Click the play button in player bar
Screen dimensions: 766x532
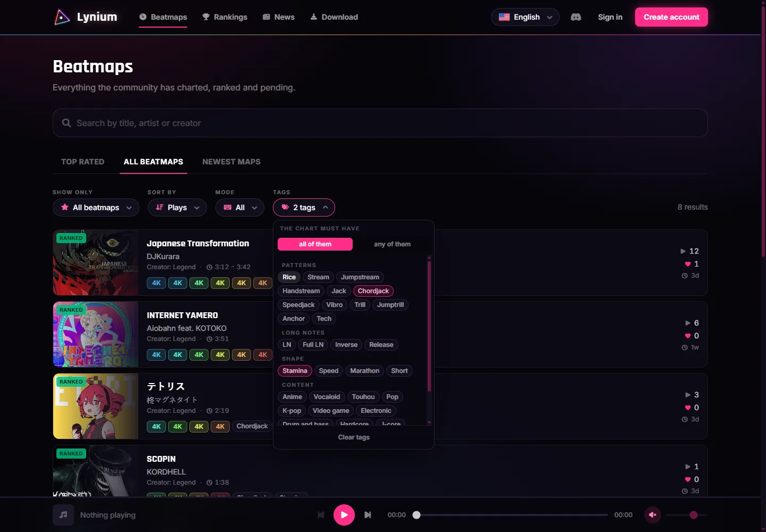[344, 515]
